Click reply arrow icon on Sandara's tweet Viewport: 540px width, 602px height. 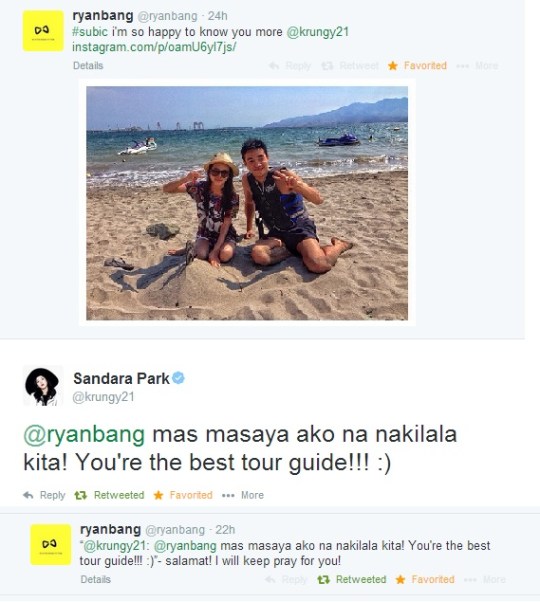pos(28,495)
